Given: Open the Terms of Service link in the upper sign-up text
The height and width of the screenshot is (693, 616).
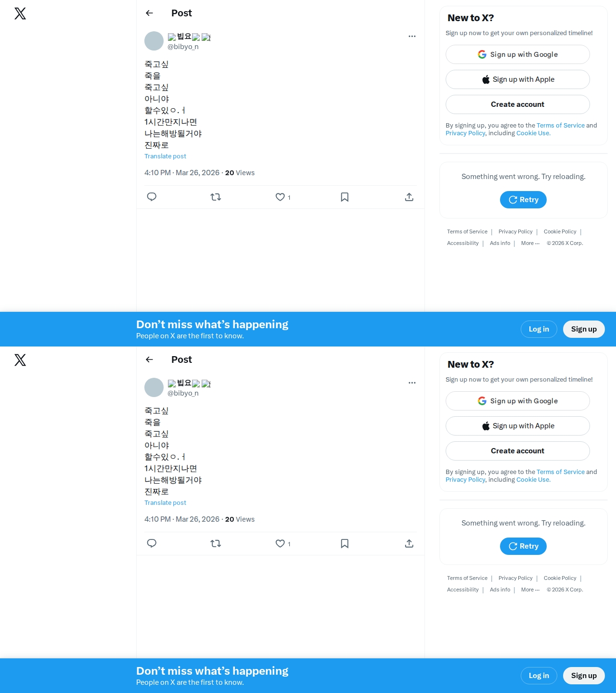Looking at the screenshot, I should tap(561, 126).
